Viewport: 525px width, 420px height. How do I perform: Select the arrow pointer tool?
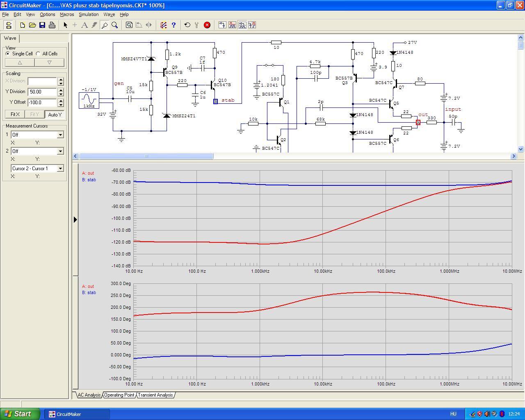tap(65, 25)
